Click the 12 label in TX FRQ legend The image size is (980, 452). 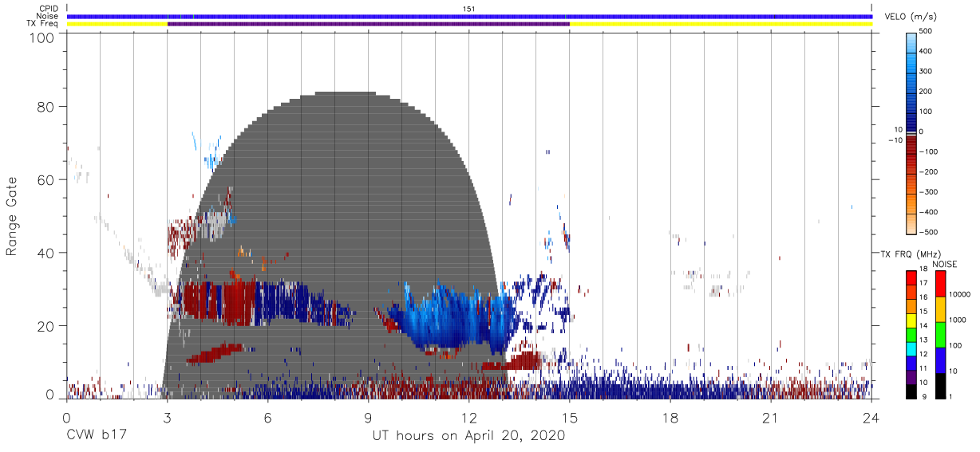[923, 354]
